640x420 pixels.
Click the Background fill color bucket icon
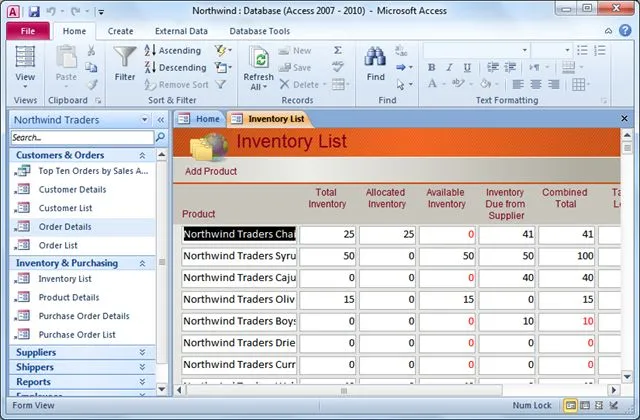485,84
